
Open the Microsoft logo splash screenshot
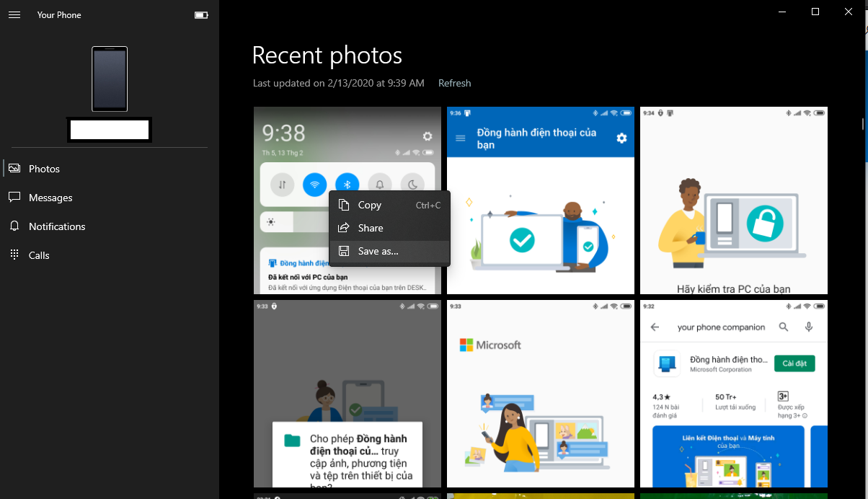541,394
